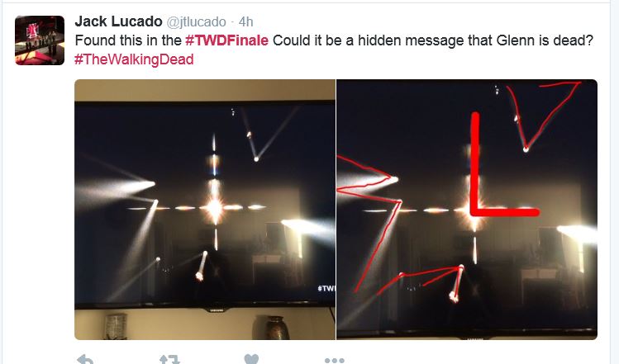Open the Jack Lucado display name link
The width and height of the screenshot is (619, 364).
(118, 21)
